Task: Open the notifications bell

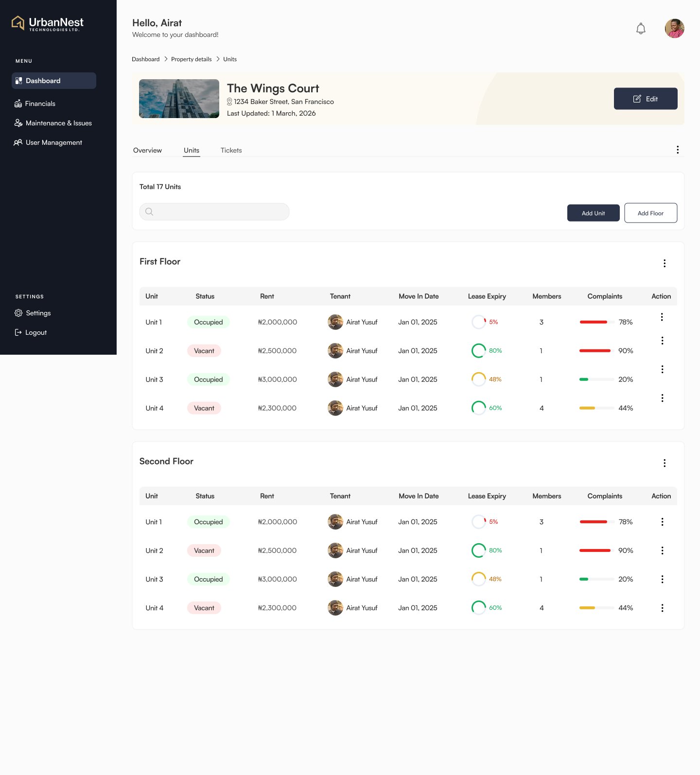Action: coord(641,29)
